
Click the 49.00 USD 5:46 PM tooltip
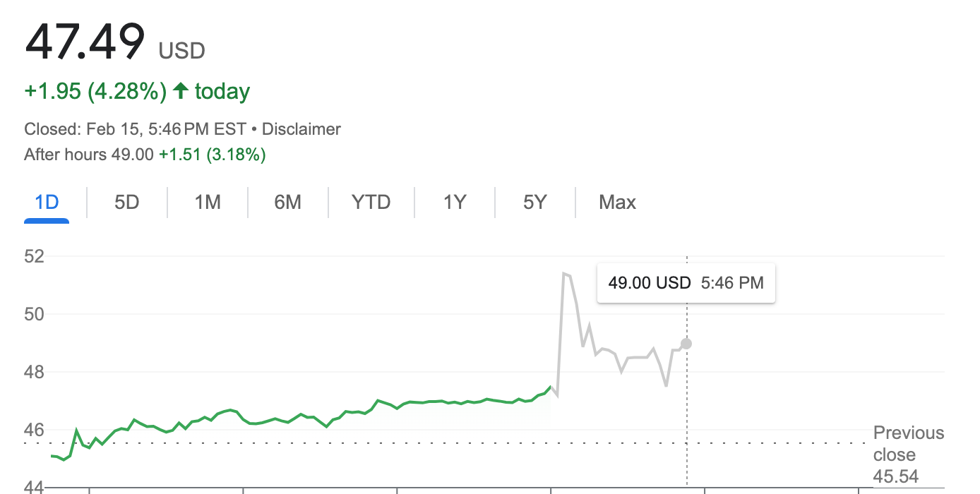686,283
